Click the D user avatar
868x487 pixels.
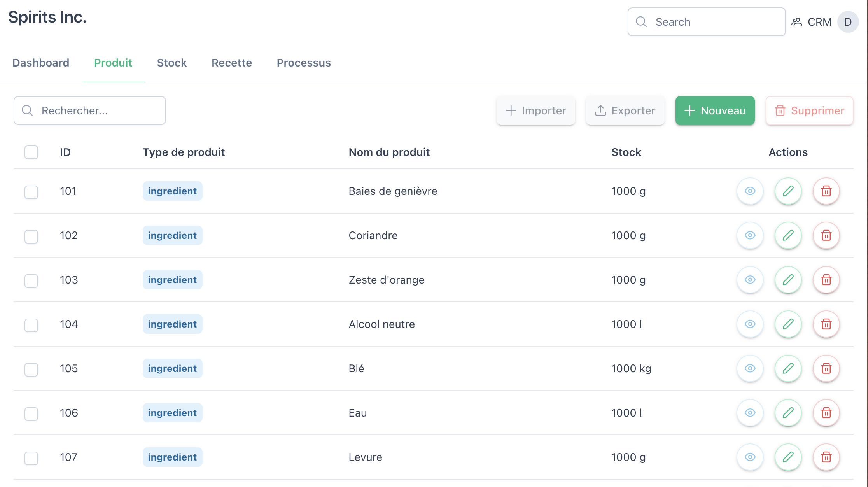[848, 22]
